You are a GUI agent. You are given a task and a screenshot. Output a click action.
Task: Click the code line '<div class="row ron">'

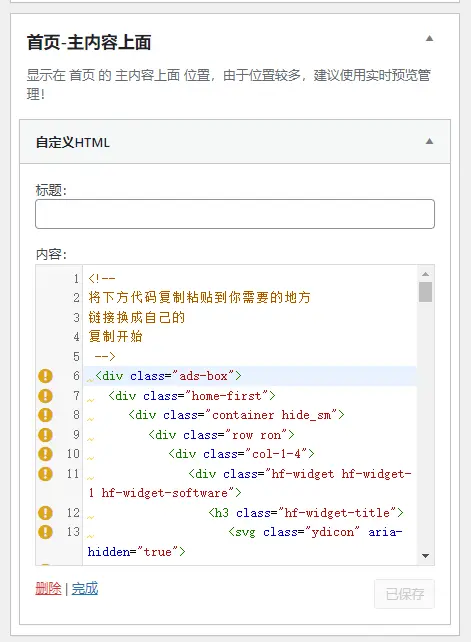221,435
